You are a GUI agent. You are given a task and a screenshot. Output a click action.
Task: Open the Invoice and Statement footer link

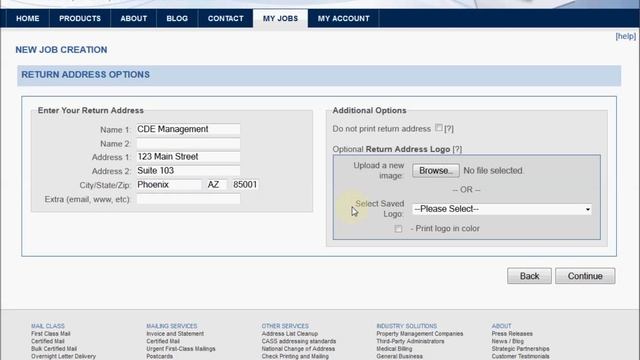click(175, 334)
